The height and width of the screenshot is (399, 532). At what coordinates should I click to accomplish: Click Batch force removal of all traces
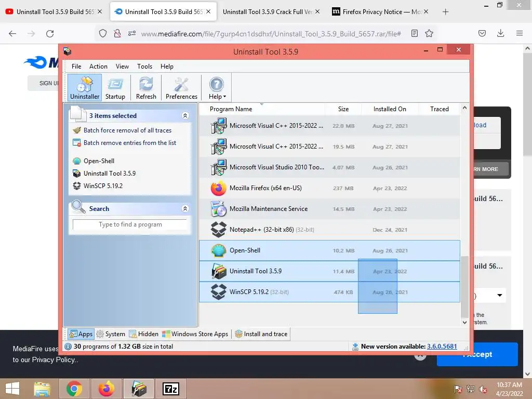(x=128, y=130)
